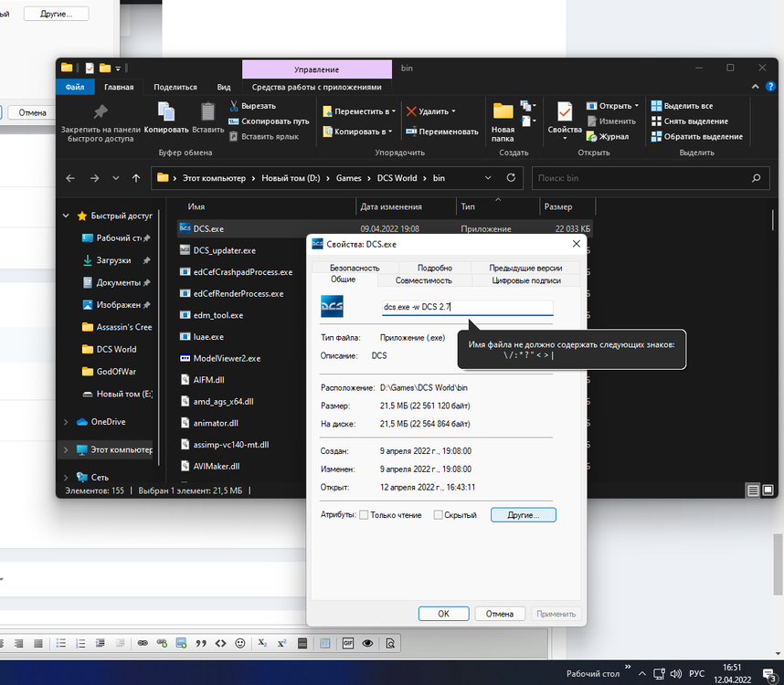Expand the OneDrive tree node
Viewport: 784px width, 685px height.
(66, 422)
